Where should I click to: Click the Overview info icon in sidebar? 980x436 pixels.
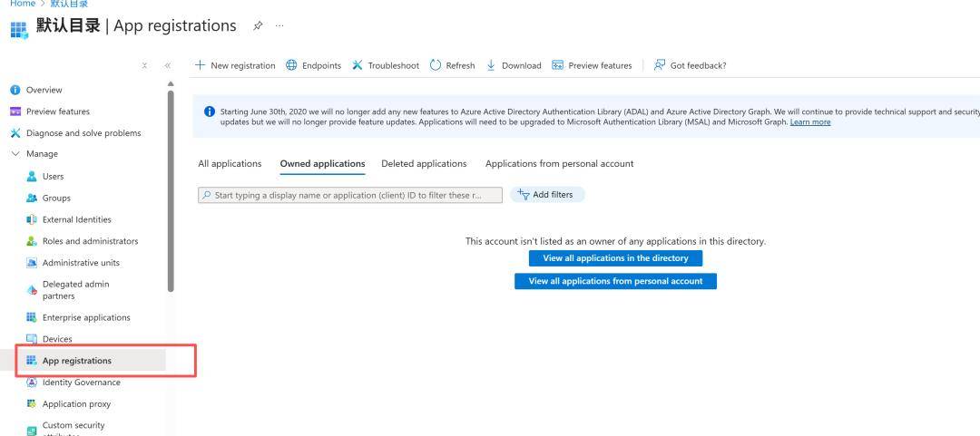pos(15,90)
